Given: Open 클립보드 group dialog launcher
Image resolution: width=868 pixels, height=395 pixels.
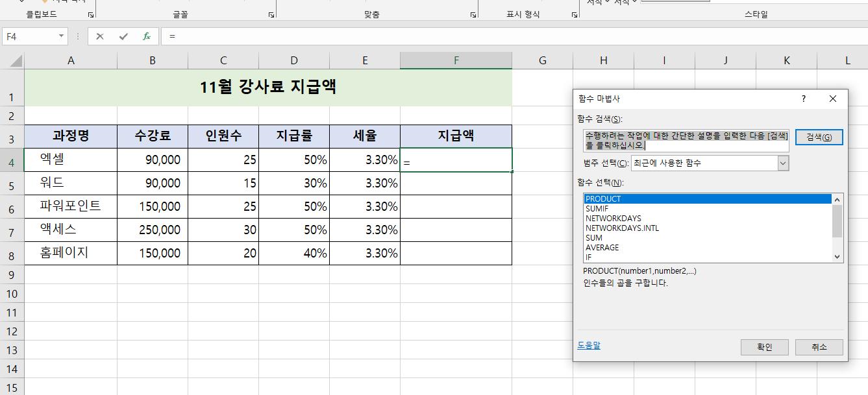Looking at the screenshot, I should point(91,14).
